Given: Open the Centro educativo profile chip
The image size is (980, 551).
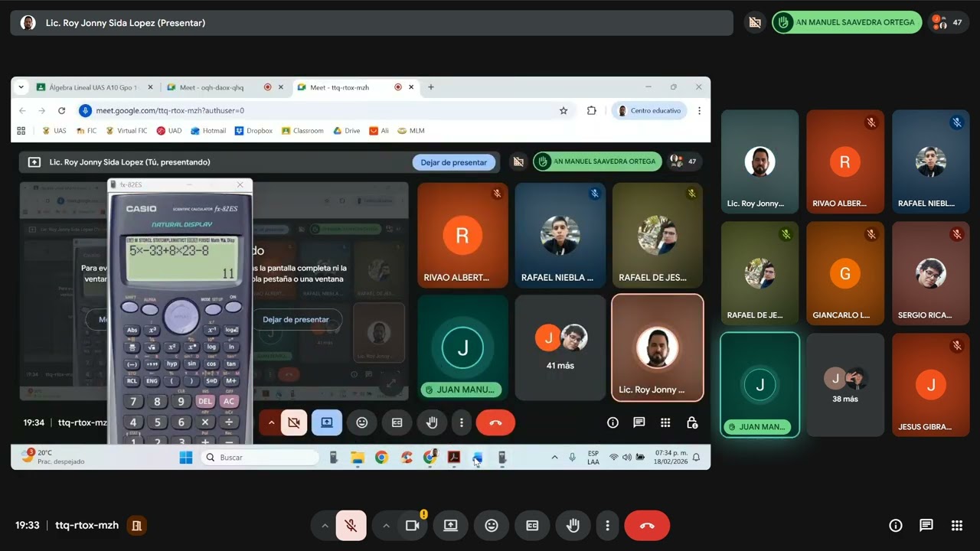Looking at the screenshot, I should point(649,111).
